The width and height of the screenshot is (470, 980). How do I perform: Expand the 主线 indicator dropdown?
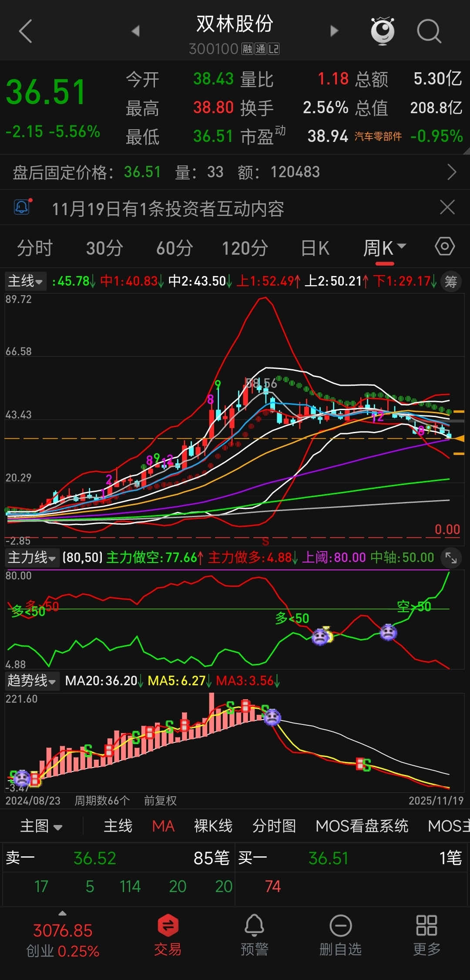[x=26, y=281]
